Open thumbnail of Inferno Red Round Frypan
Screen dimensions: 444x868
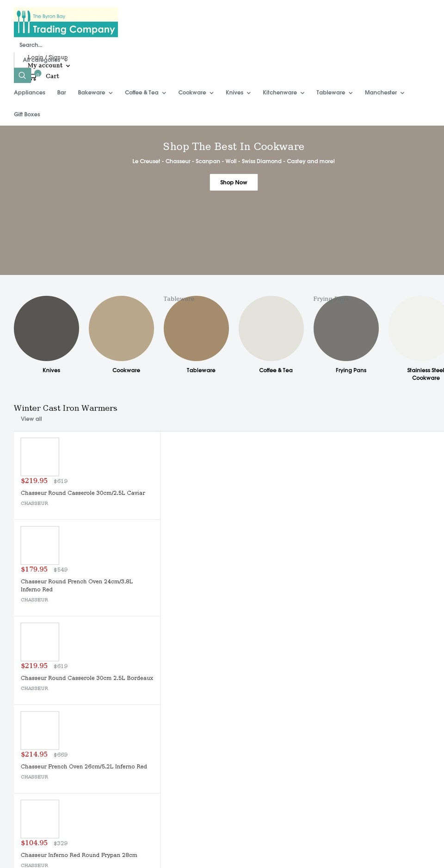(x=40, y=819)
